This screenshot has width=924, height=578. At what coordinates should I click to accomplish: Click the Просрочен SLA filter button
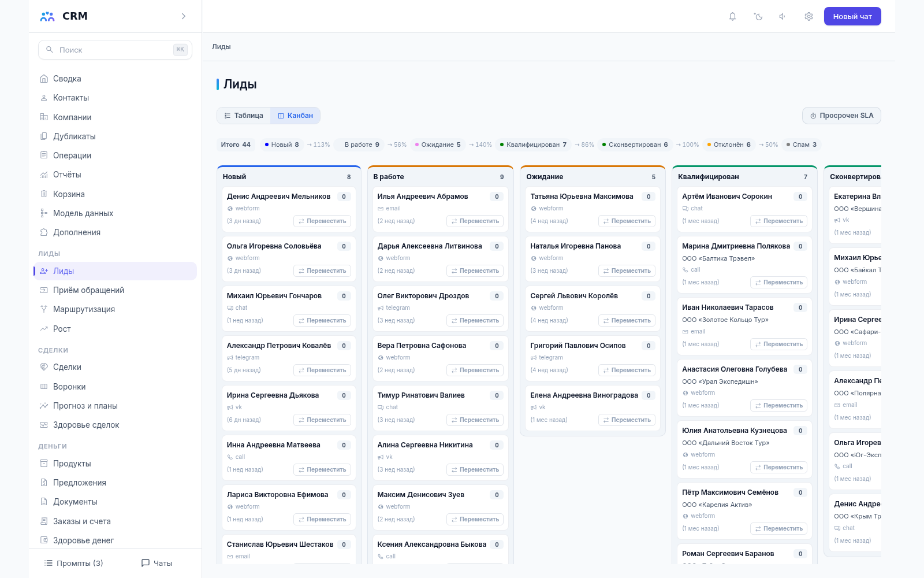click(x=841, y=116)
